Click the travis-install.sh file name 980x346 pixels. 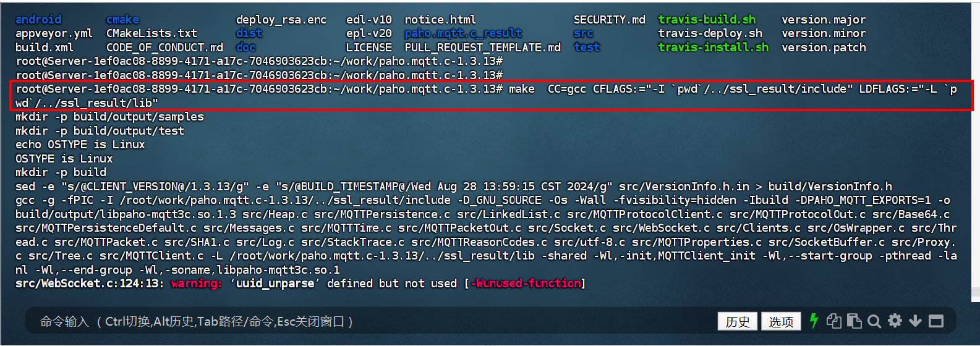click(x=713, y=48)
